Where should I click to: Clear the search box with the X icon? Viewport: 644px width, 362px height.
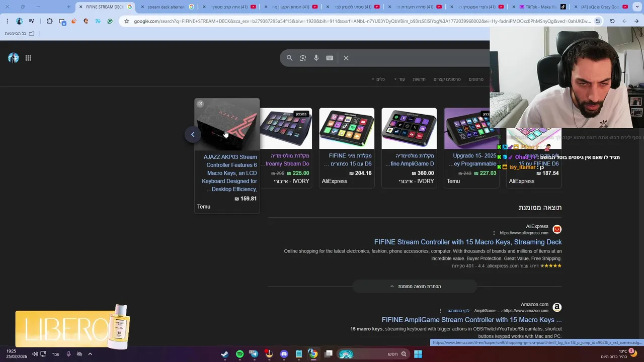click(x=346, y=58)
